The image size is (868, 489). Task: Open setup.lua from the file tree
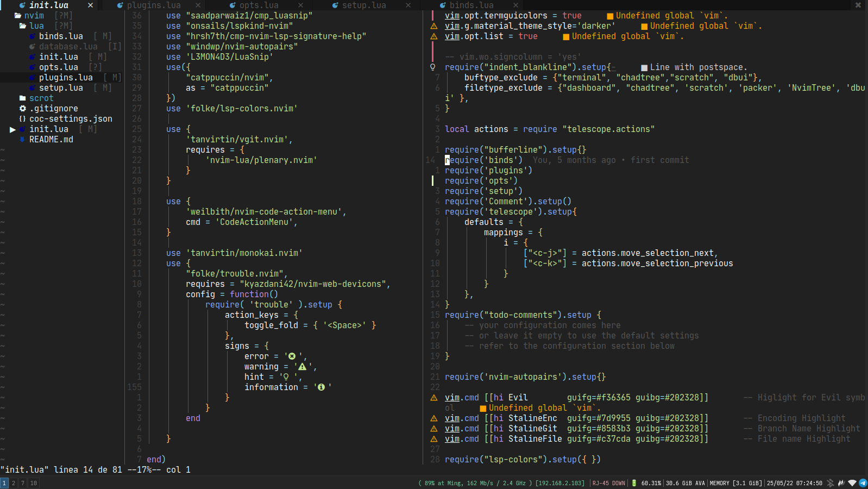pyautogui.click(x=61, y=87)
